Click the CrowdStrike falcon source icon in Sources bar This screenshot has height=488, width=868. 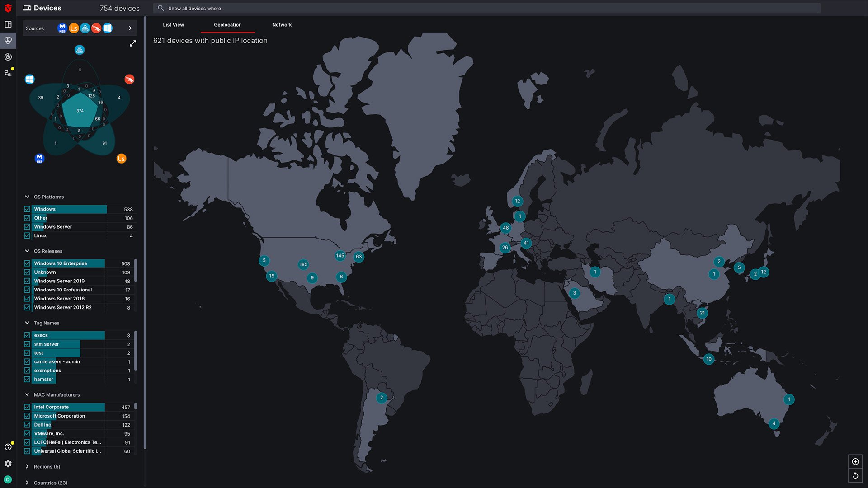[x=96, y=28]
